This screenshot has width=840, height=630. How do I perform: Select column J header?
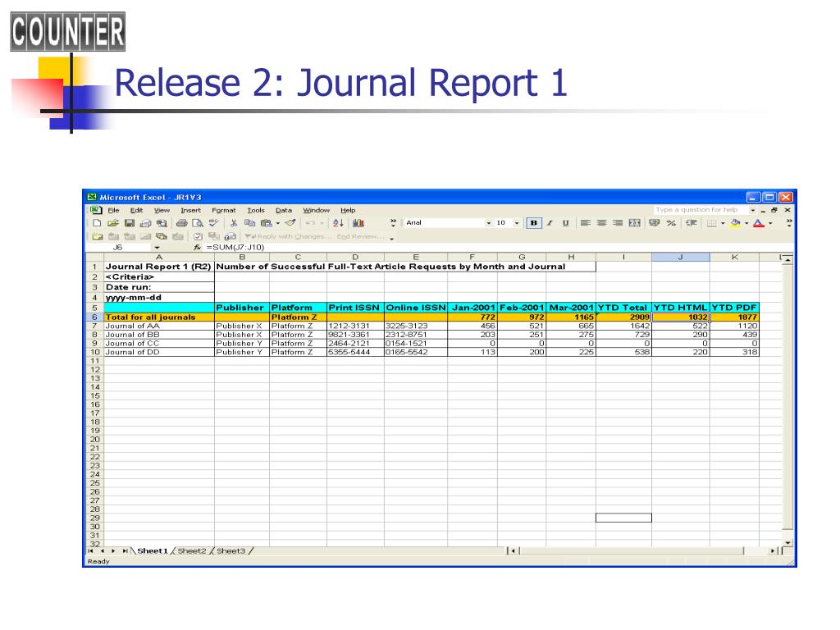[x=680, y=257]
